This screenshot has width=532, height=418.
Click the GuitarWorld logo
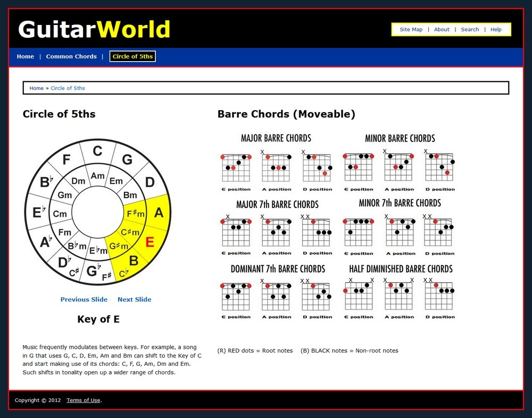point(94,29)
